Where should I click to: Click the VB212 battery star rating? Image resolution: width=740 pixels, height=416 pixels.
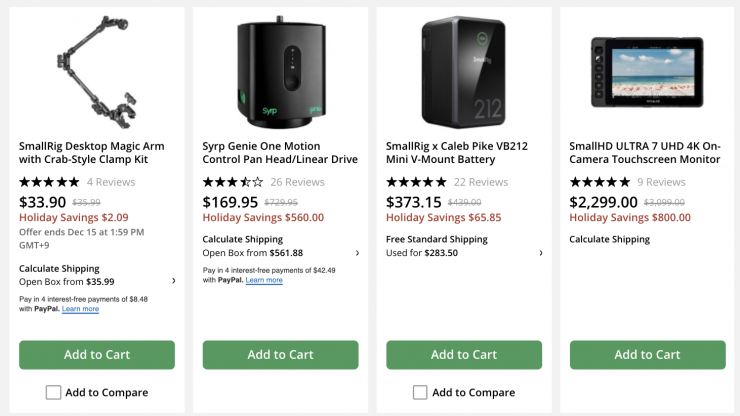click(x=416, y=182)
